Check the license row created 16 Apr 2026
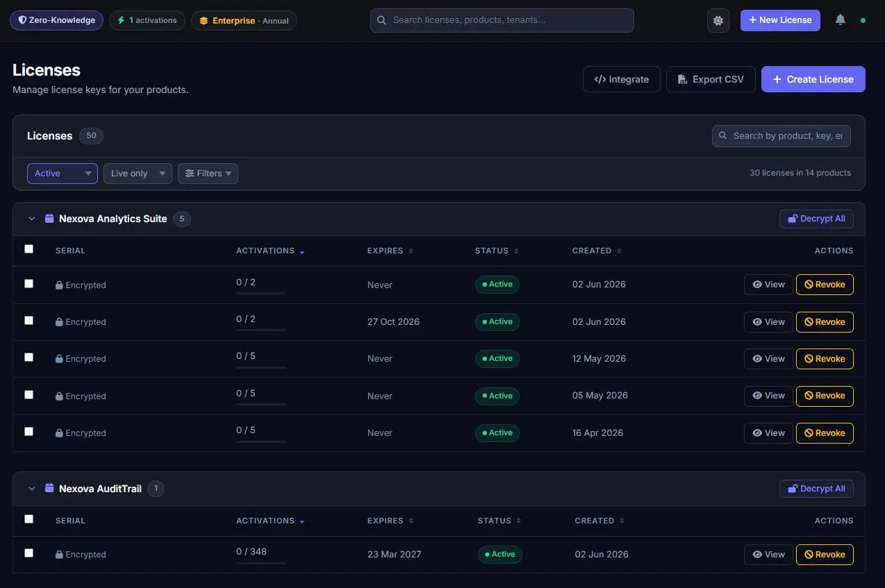Viewport: 885px width, 588px height. [x=28, y=431]
